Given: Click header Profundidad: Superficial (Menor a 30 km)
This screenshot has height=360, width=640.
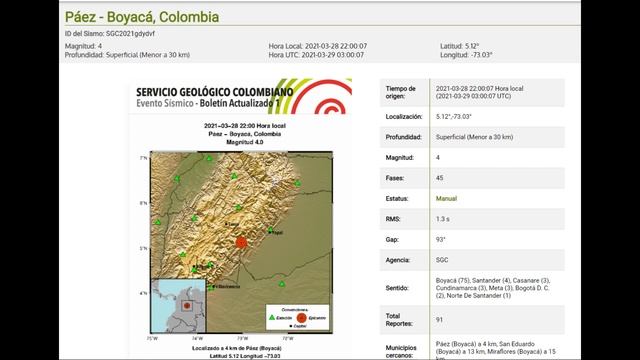Looking at the screenshot, I should click(x=127, y=55).
